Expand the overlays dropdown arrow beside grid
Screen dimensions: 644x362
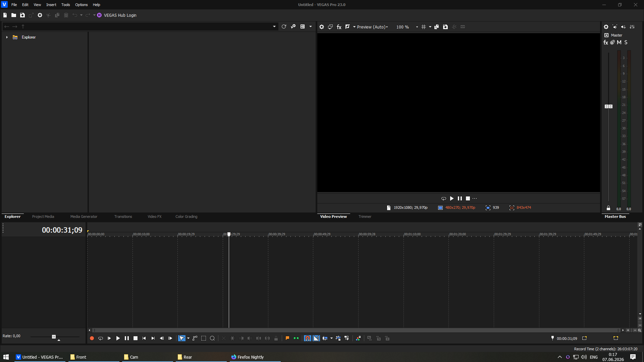(x=430, y=27)
